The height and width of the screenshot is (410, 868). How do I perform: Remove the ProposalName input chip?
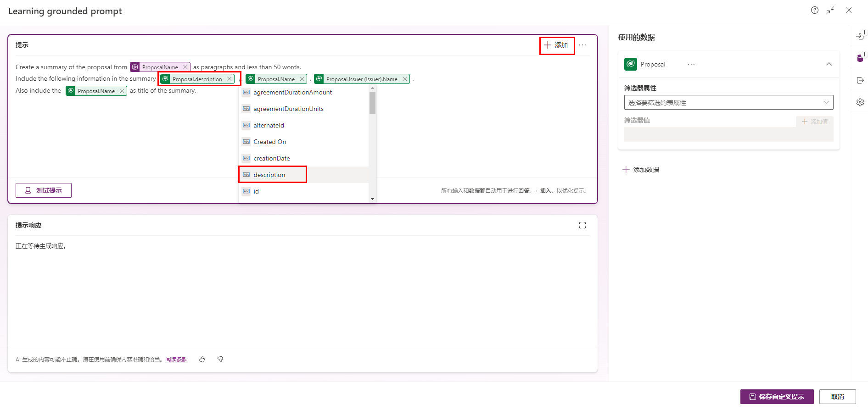point(185,67)
